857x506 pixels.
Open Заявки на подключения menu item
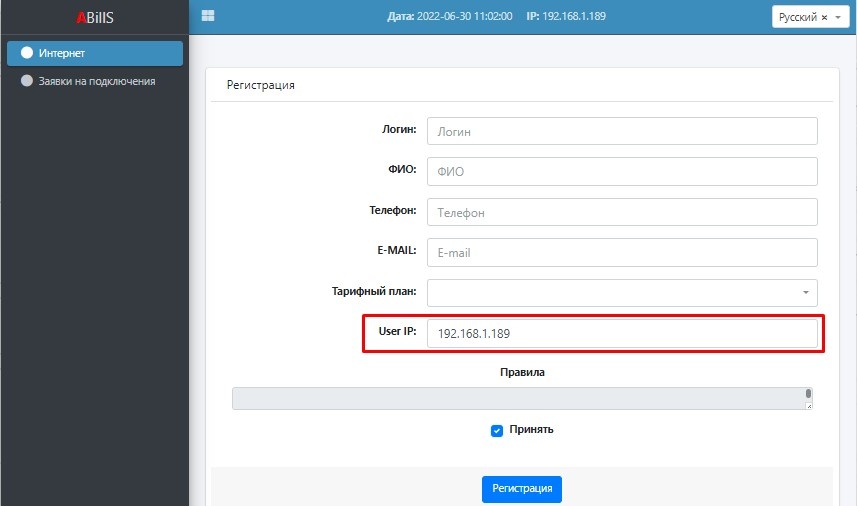click(96, 81)
